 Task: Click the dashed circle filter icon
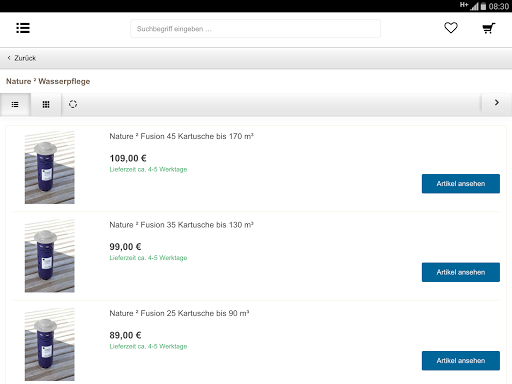[73, 104]
